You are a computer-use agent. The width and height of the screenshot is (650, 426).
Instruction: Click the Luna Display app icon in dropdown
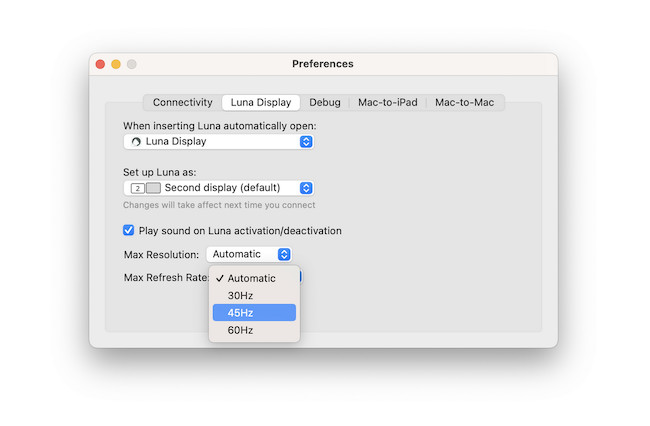click(x=136, y=142)
